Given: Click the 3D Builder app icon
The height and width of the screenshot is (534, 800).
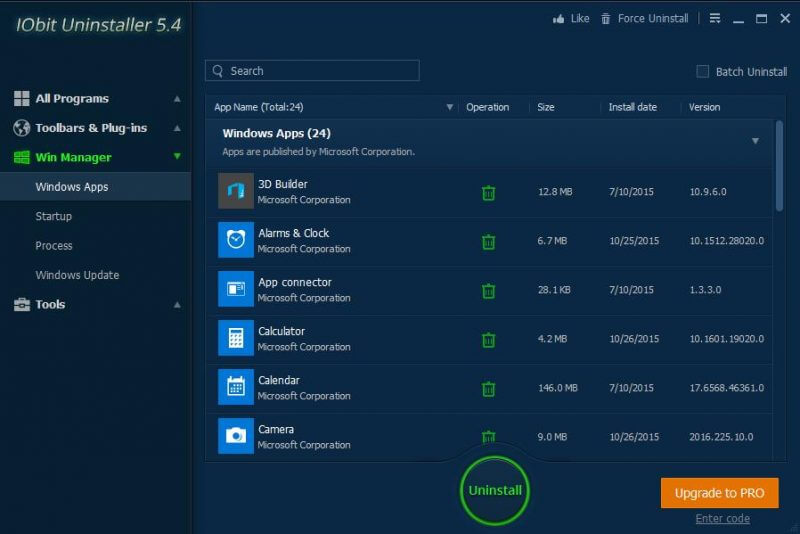Looking at the screenshot, I should pos(236,191).
